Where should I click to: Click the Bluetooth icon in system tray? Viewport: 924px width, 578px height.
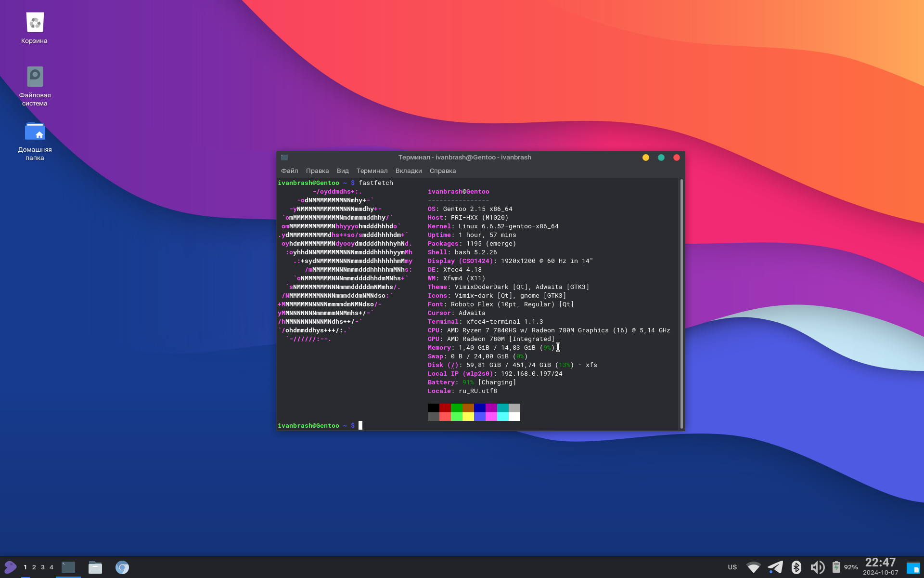(796, 567)
